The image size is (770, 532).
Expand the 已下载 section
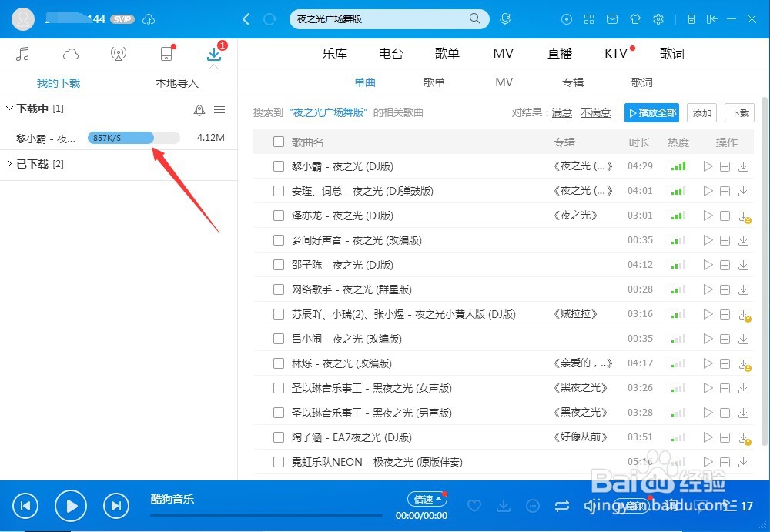8,163
